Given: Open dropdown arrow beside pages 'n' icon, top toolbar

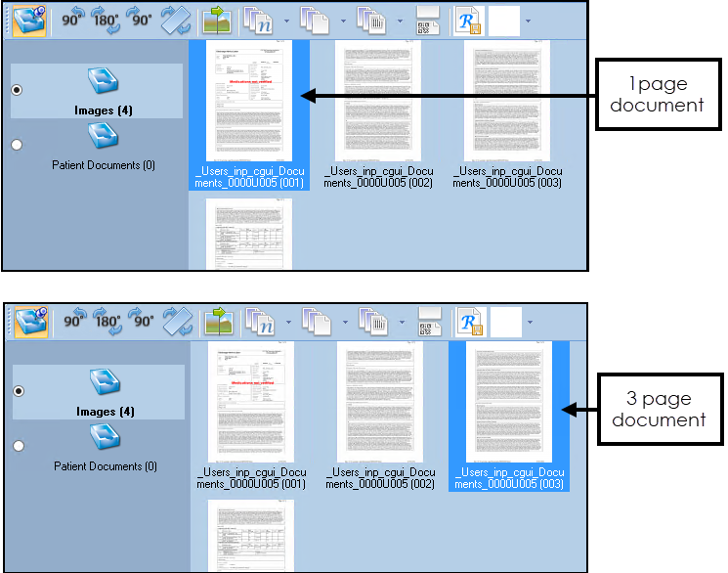Looking at the screenshot, I should (x=285, y=20).
